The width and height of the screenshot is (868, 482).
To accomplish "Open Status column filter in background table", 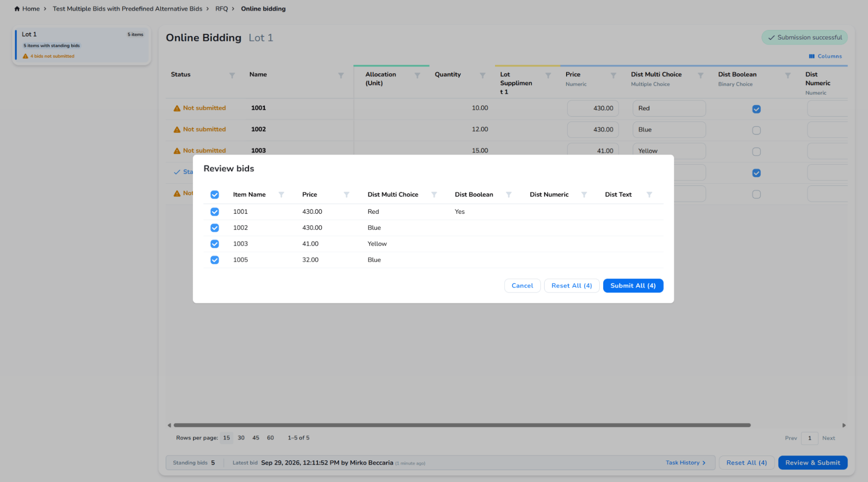I will tap(232, 76).
